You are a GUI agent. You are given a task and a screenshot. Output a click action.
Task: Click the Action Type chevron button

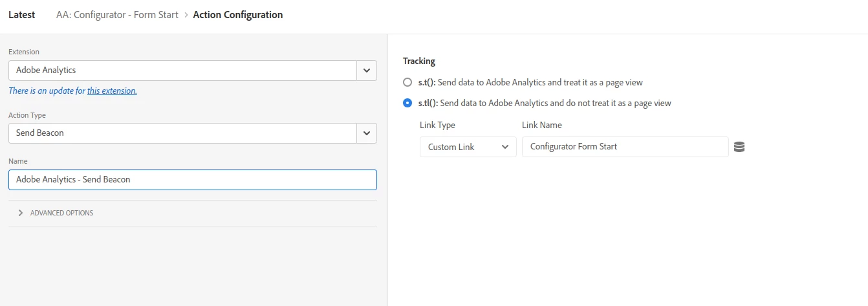click(x=367, y=133)
